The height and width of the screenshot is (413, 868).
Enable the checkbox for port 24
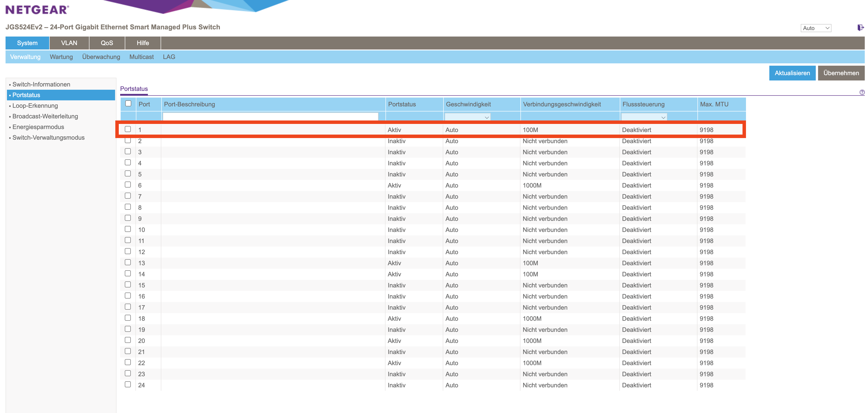[x=128, y=384]
